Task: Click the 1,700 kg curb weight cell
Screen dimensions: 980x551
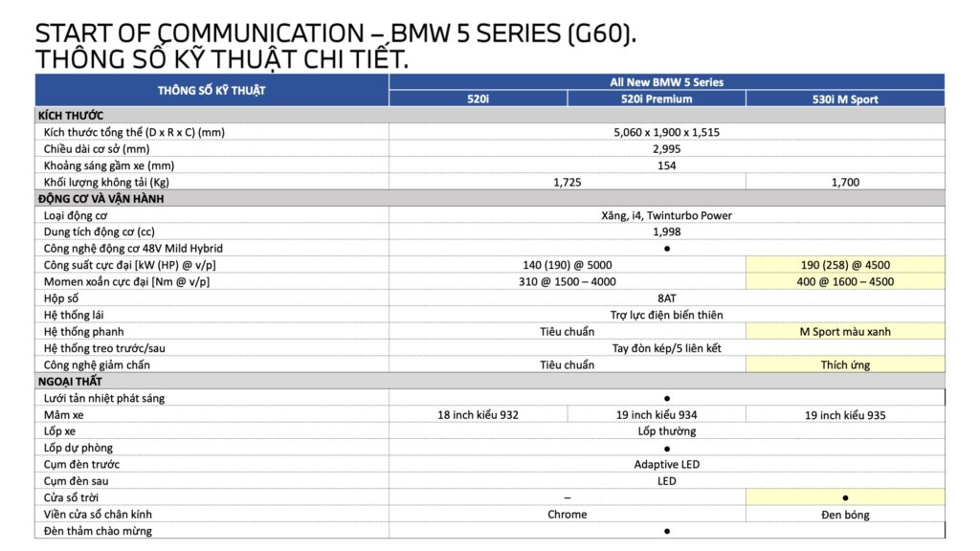Action: pos(845,182)
